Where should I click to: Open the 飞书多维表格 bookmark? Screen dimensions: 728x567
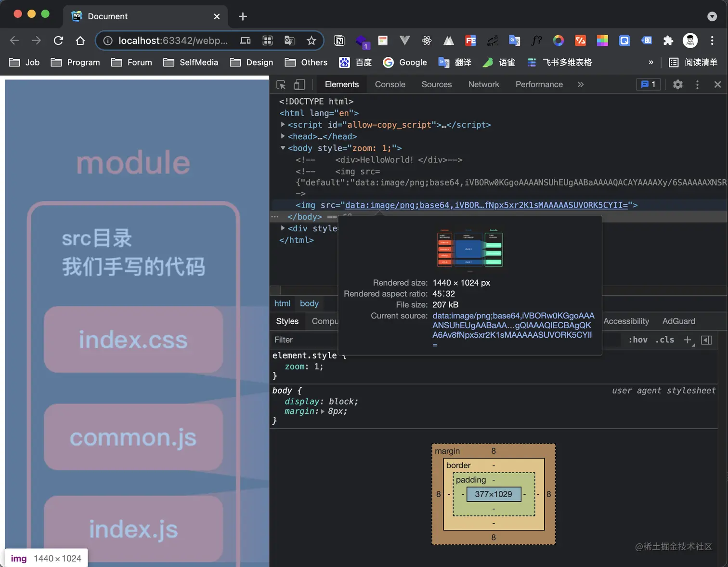[x=559, y=62]
